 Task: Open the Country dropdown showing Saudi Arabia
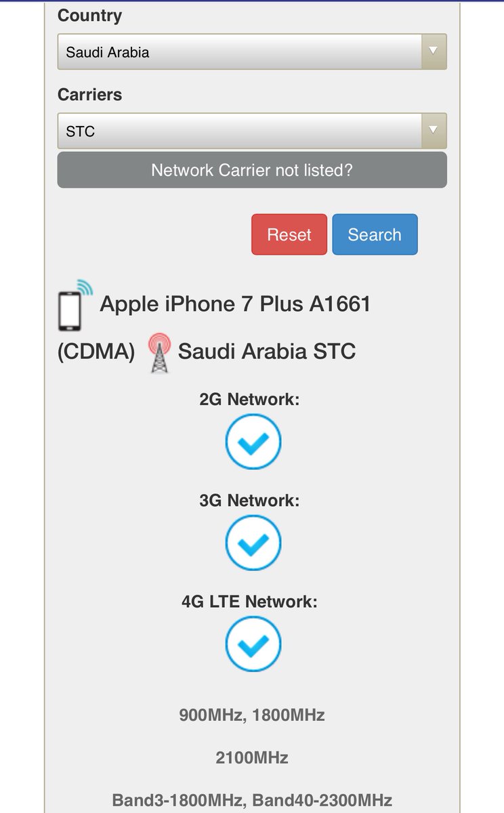239,52
